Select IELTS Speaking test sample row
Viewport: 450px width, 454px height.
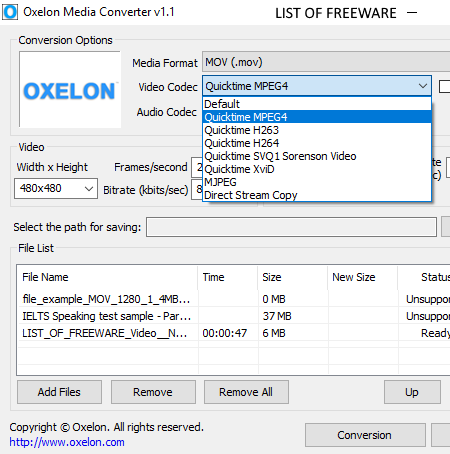(233, 316)
